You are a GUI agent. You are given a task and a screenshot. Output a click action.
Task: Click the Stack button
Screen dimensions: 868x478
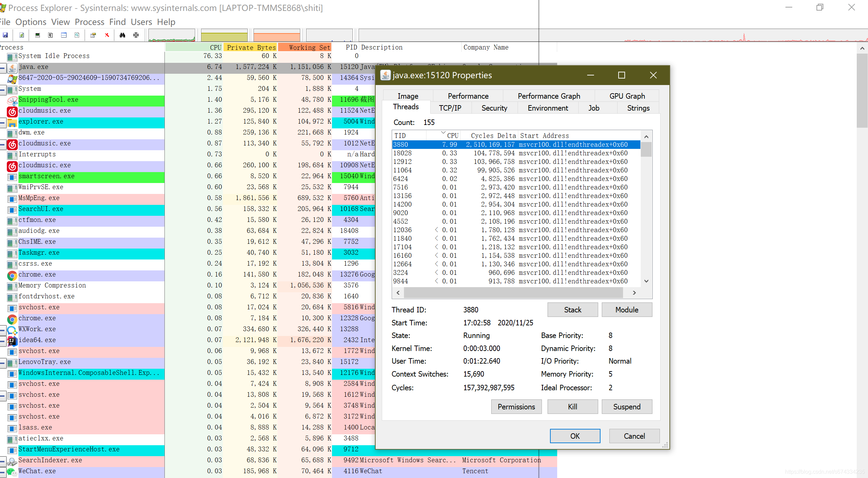(572, 310)
